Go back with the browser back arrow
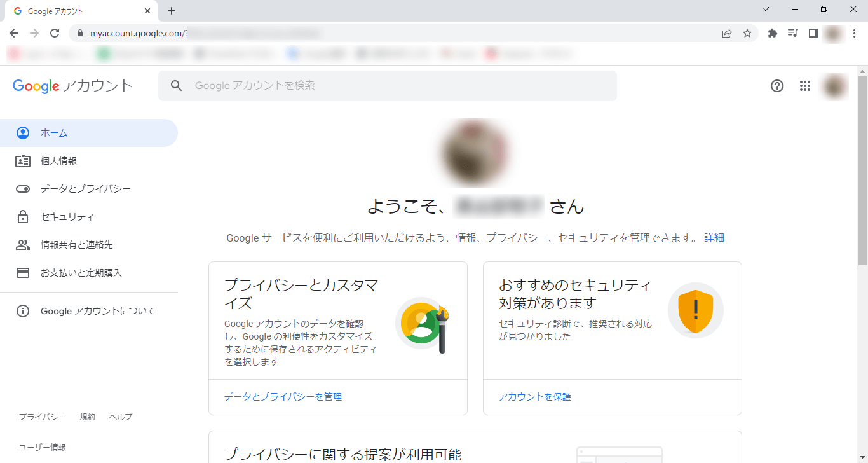868x463 pixels. 14,33
